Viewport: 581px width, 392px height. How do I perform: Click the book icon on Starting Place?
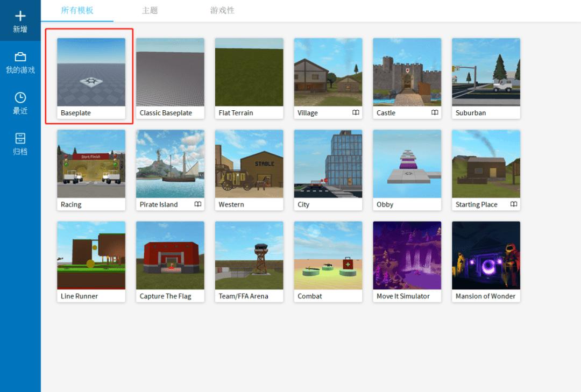(x=514, y=204)
